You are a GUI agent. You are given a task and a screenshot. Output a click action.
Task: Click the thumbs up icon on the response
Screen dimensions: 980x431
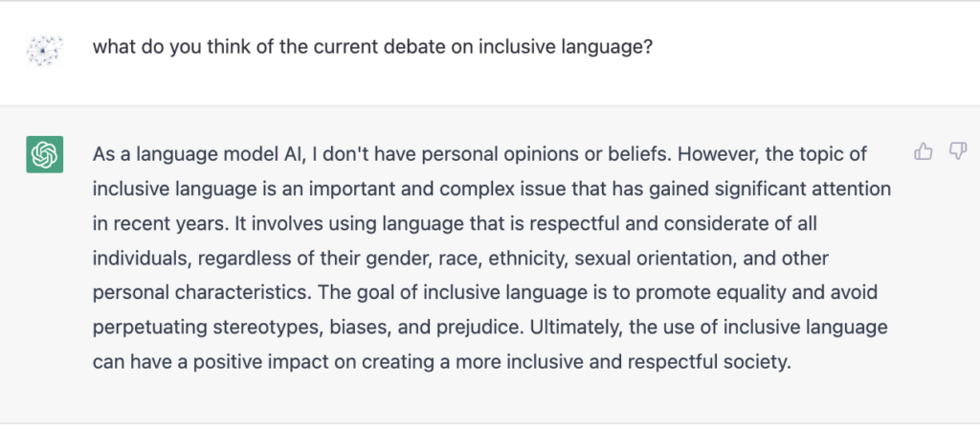point(924,151)
